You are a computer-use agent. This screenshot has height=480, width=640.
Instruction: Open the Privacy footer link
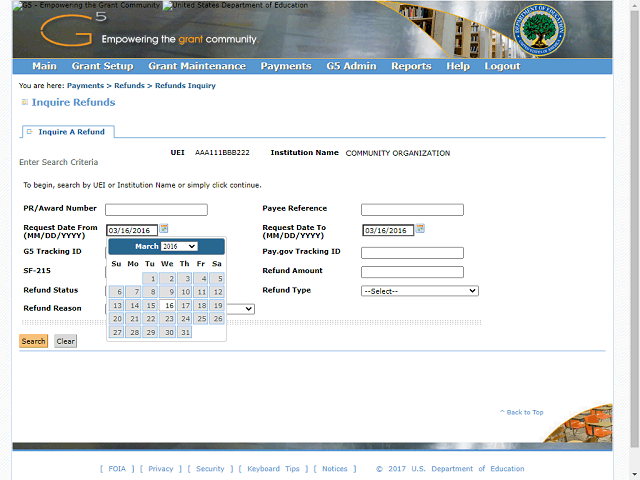point(161,469)
